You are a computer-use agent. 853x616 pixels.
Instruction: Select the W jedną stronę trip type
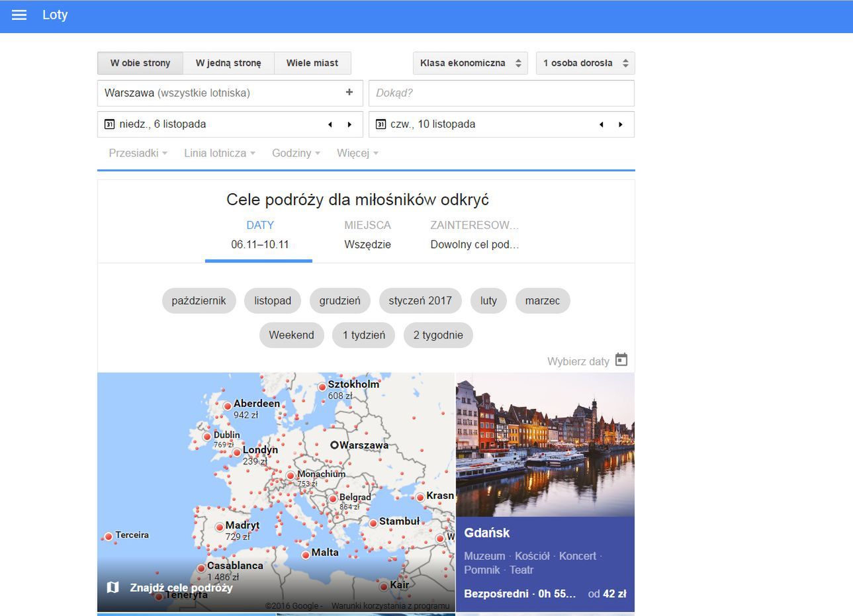tap(228, 64)
